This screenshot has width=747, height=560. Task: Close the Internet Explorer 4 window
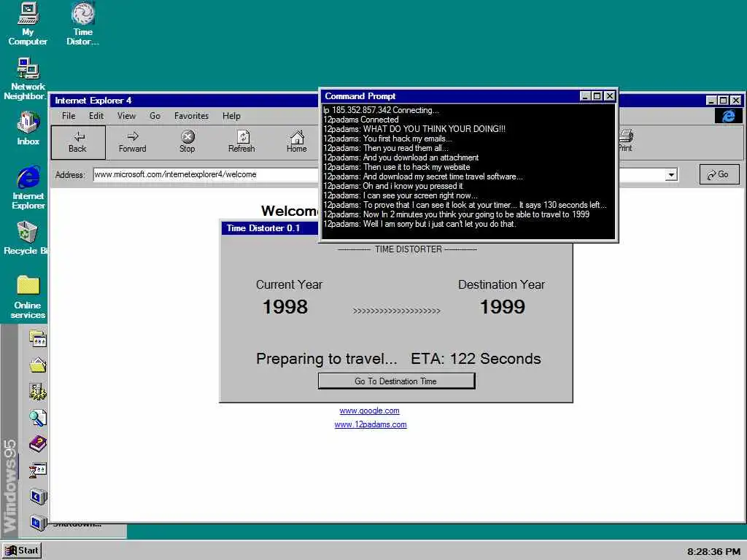pyautogui.click(x=736, y=101)
